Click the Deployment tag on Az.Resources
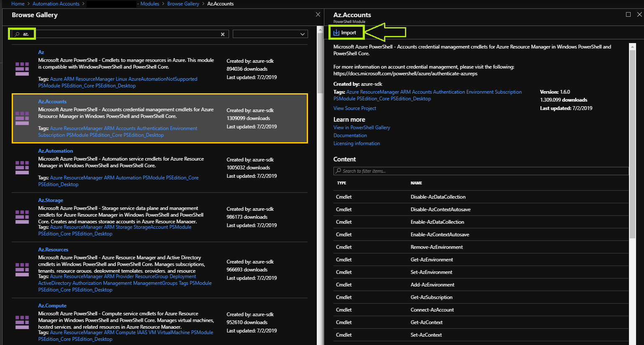 tap(183, 276)
